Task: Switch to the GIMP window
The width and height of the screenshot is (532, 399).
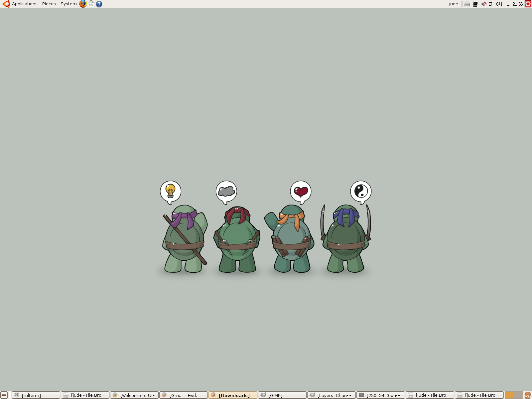Action: pos(282,395)
